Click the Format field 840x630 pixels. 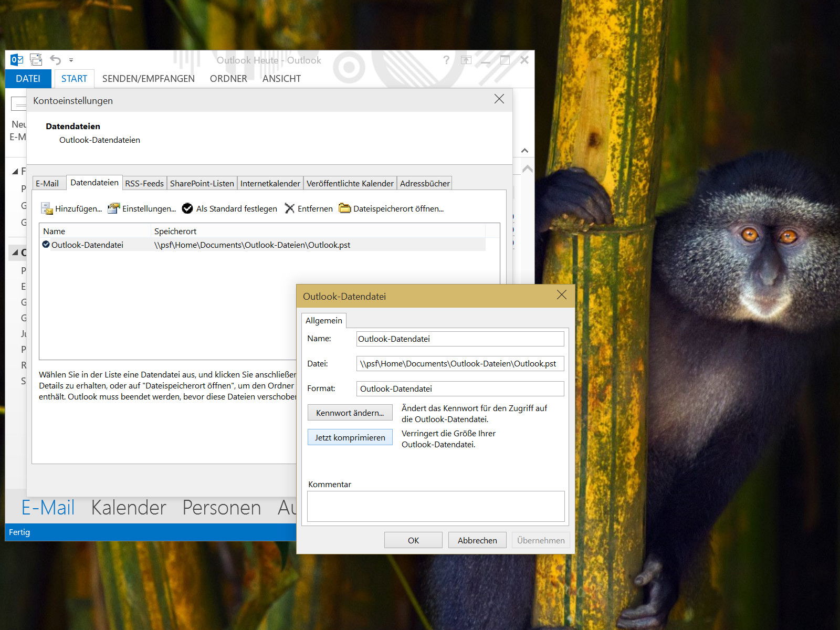460,388
